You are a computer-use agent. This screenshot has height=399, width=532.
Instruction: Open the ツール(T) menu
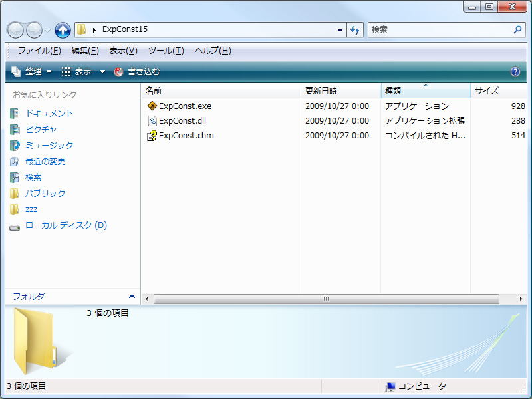pyautogui.click(x=166, y=51)
